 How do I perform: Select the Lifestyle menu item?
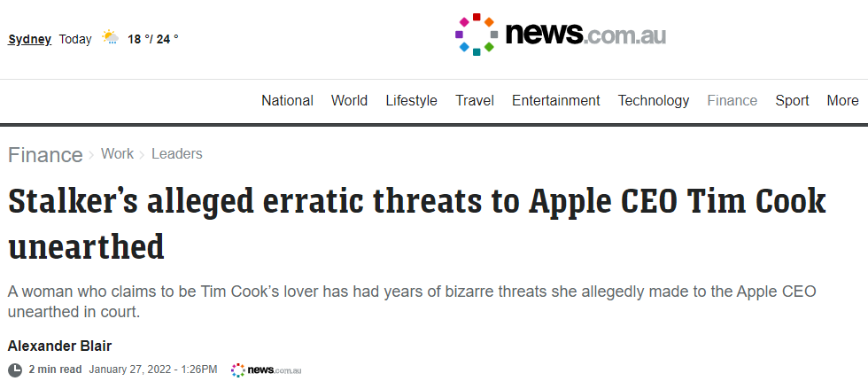coord(411,101)
